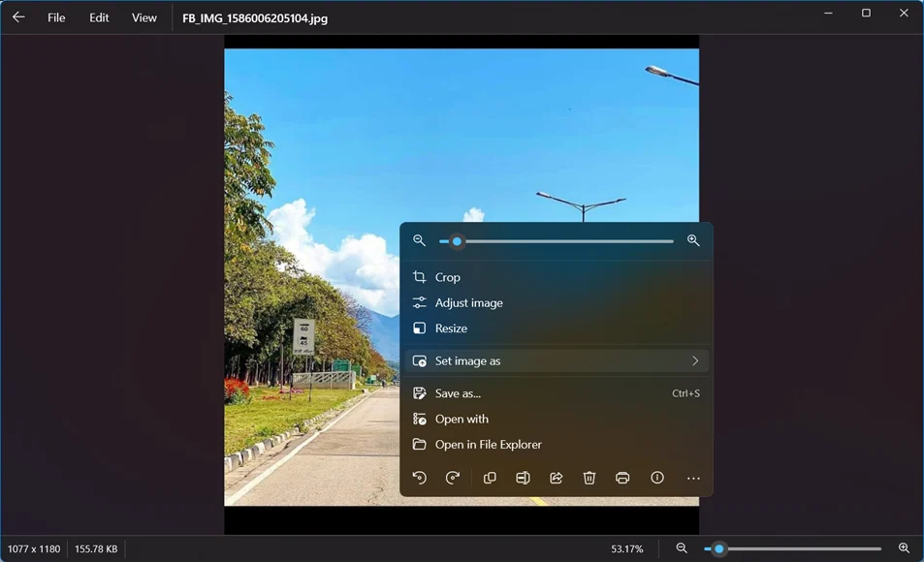Click the folder icon beside Open in File Explorer
The width and height of the screenshot is (924, 562).
point(419,444)
